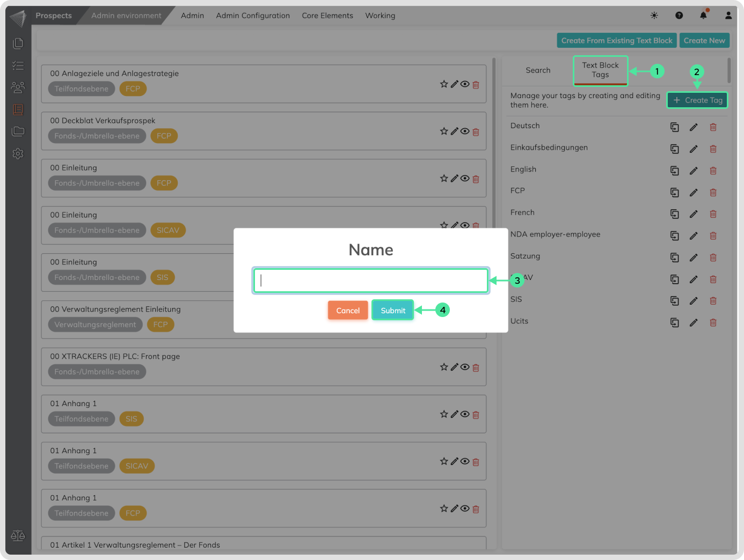Open the user profile icon

[x=728, y=16]
